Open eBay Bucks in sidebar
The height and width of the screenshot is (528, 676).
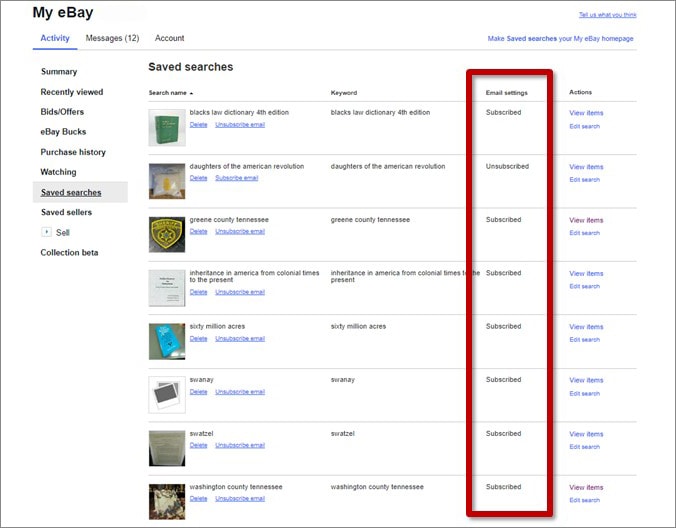pyautogui.click(x=63, y=131)
